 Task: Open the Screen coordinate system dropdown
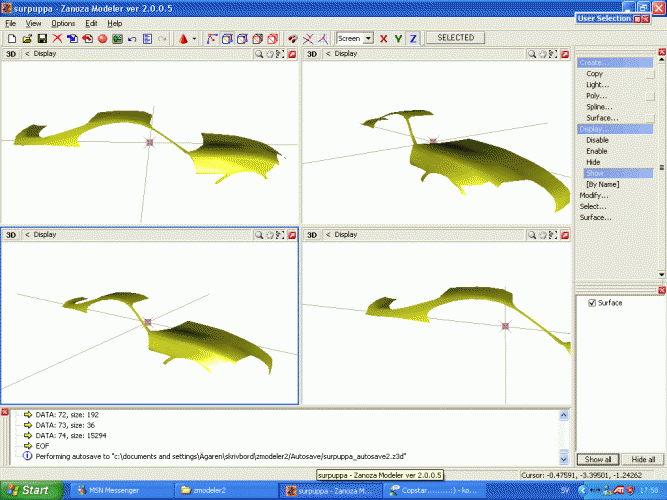point(368,39)
